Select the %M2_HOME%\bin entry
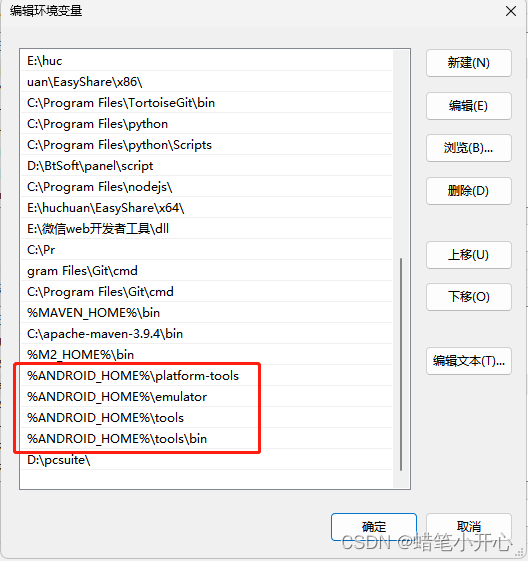Screen dimensions: 528x561 pyautogui.click(x=207, y=355)
